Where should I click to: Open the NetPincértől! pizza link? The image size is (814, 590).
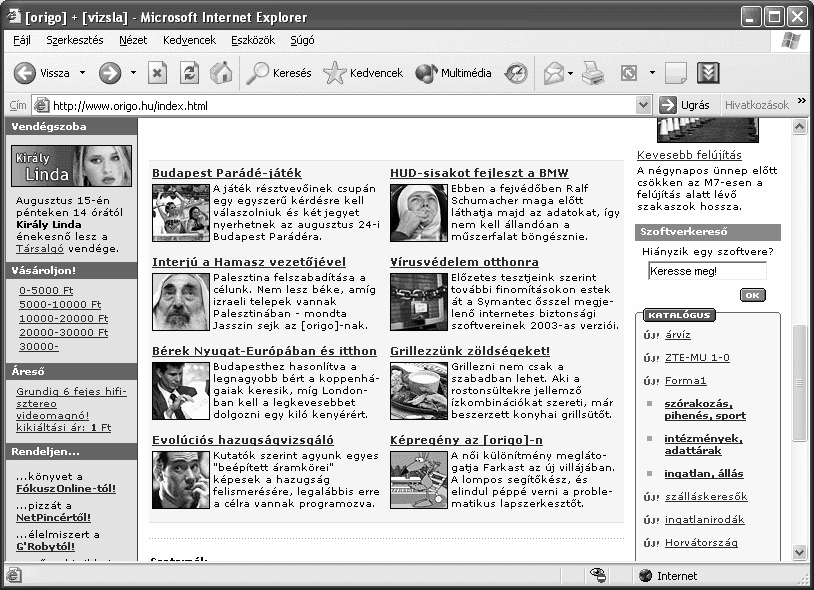(x=53, y=517)
